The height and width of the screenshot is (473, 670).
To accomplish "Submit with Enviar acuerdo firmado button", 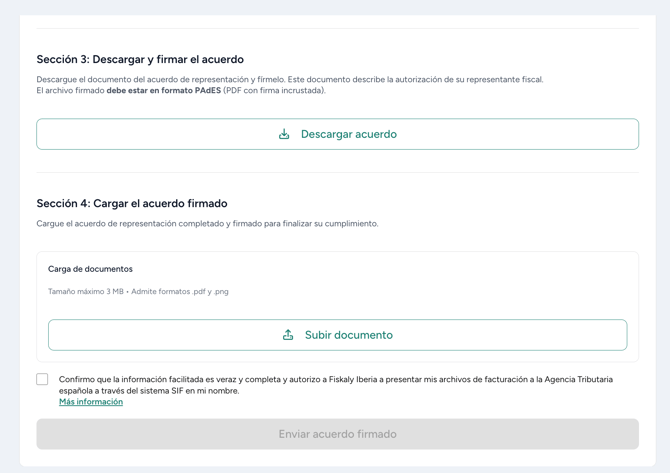I will [x=338, y=434].
